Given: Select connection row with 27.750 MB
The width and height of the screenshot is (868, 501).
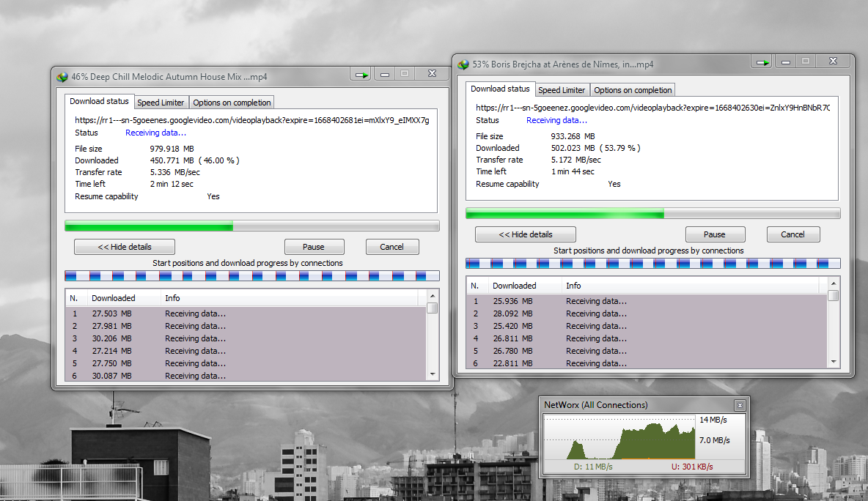Looking at the screenshot, I should tap(246, 363).
